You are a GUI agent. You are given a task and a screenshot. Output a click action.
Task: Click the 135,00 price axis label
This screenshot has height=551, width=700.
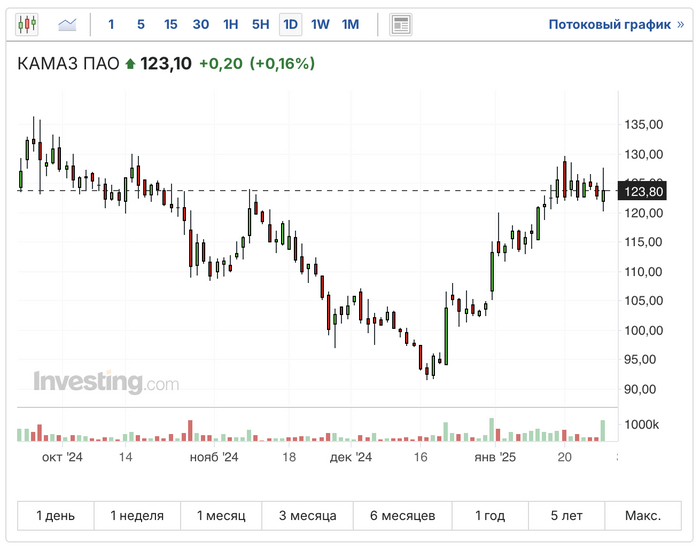(643, 124)
